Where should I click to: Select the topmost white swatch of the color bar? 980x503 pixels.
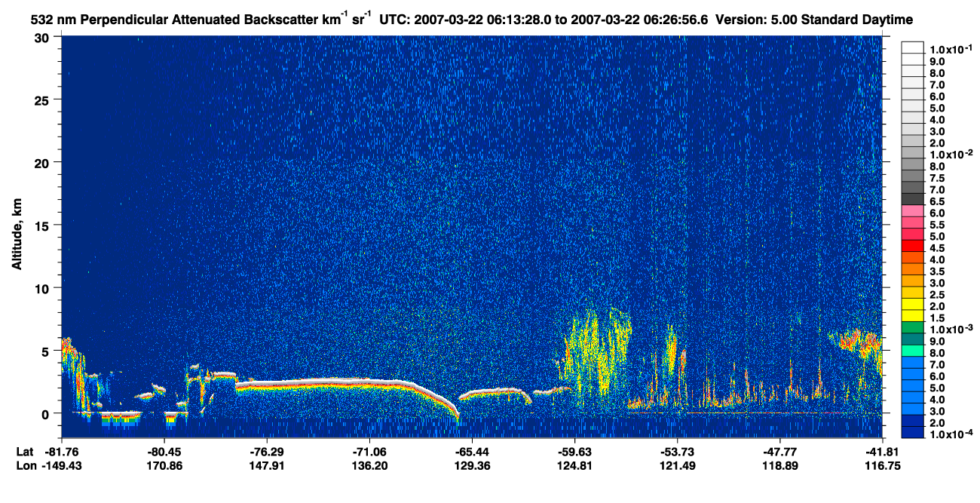pos(912,46)
